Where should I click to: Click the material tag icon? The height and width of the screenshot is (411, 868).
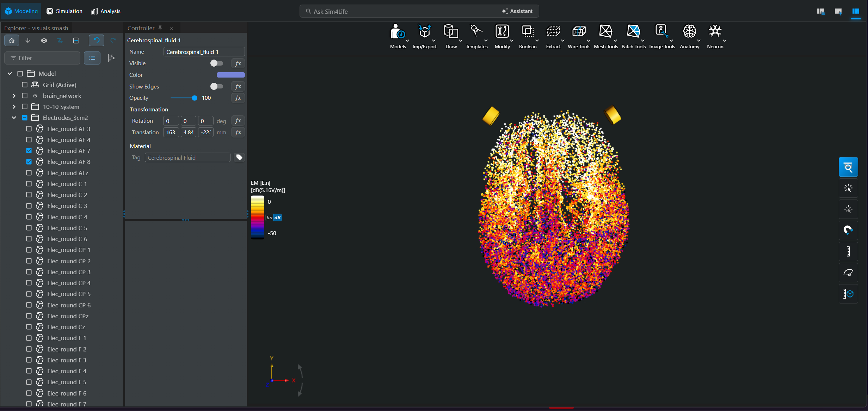coord(239,158)
